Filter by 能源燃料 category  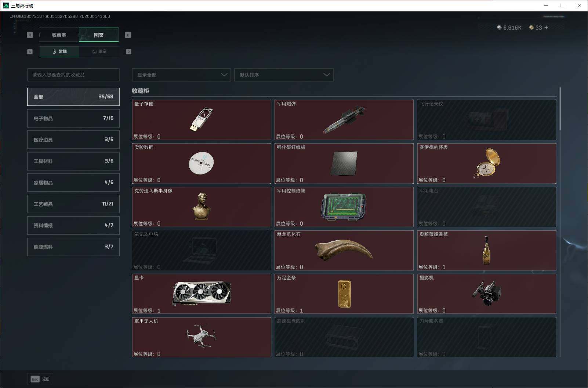click(x=73, y=247)
